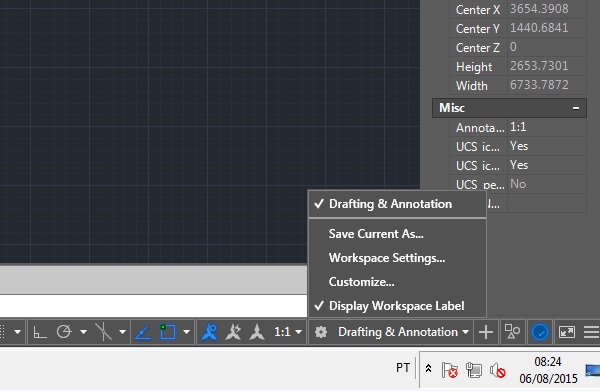Click the network connection tray icon
This screenshot has height=391, width=600.
coord(474,370)
